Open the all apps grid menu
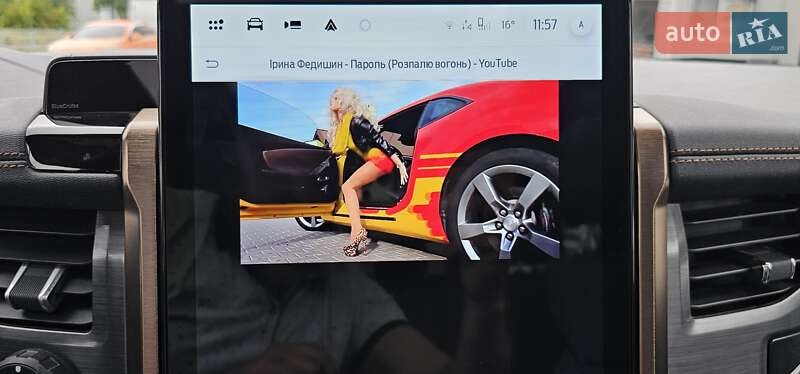This screenshot has height=374, width=800. tap(216, 24)
